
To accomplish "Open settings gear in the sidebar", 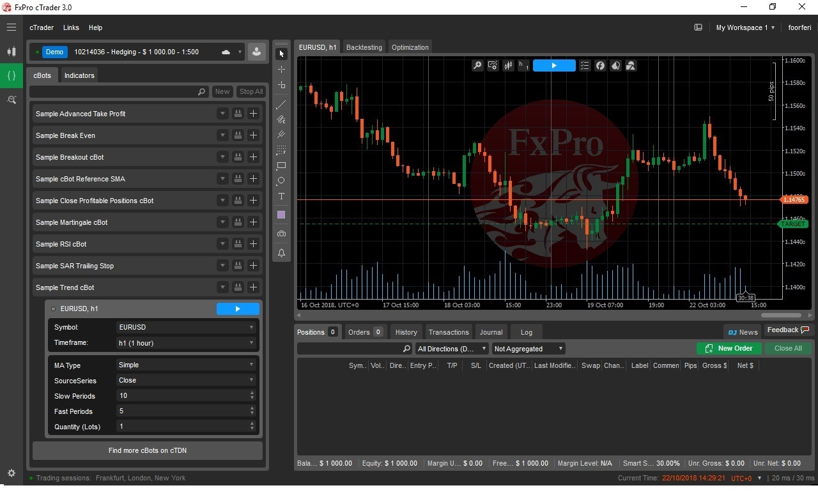I will pyautogui.click(x=12, y=473).
